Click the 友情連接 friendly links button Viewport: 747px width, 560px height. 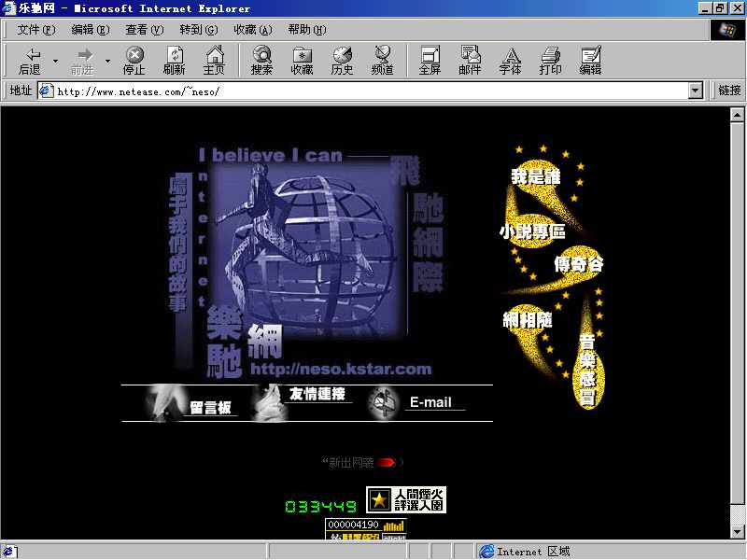click(317, 394)
